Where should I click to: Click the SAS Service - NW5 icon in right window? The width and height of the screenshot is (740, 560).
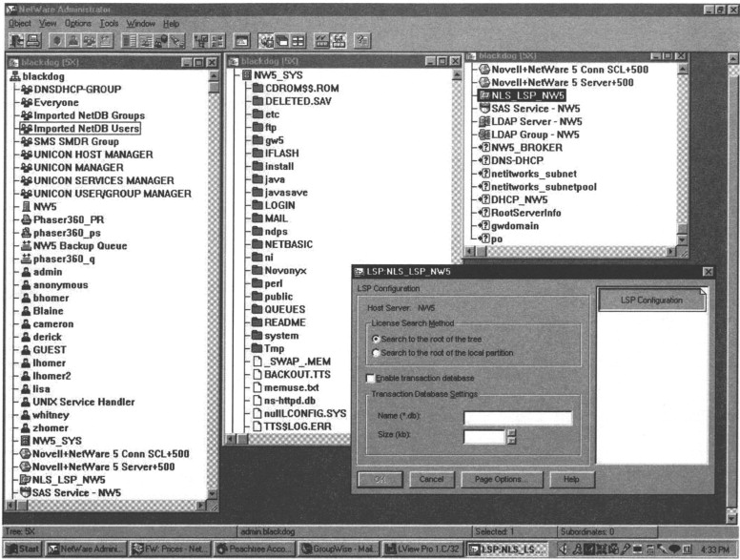click(484, 108)
